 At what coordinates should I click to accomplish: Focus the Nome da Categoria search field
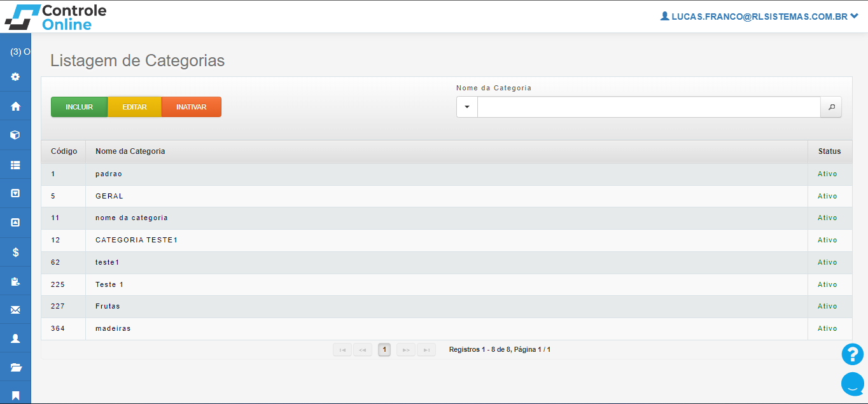(648, 108)
